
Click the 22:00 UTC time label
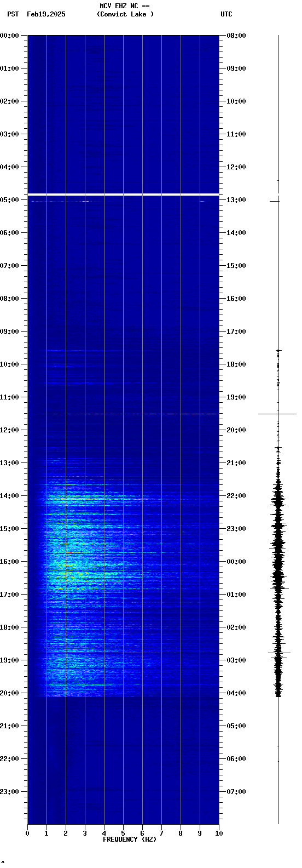point(236,496)
